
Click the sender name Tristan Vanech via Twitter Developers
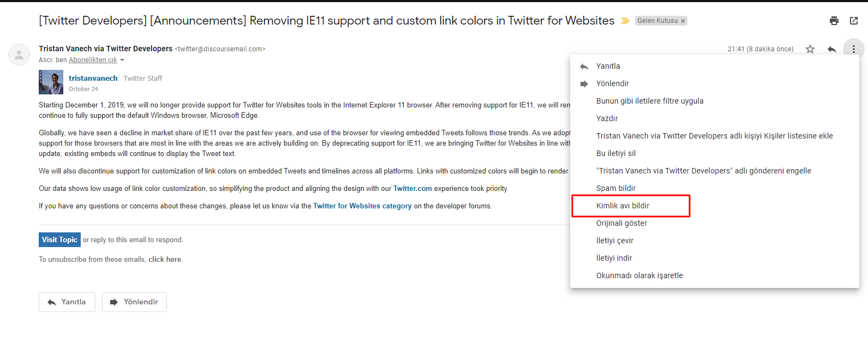tap(105, 49)
